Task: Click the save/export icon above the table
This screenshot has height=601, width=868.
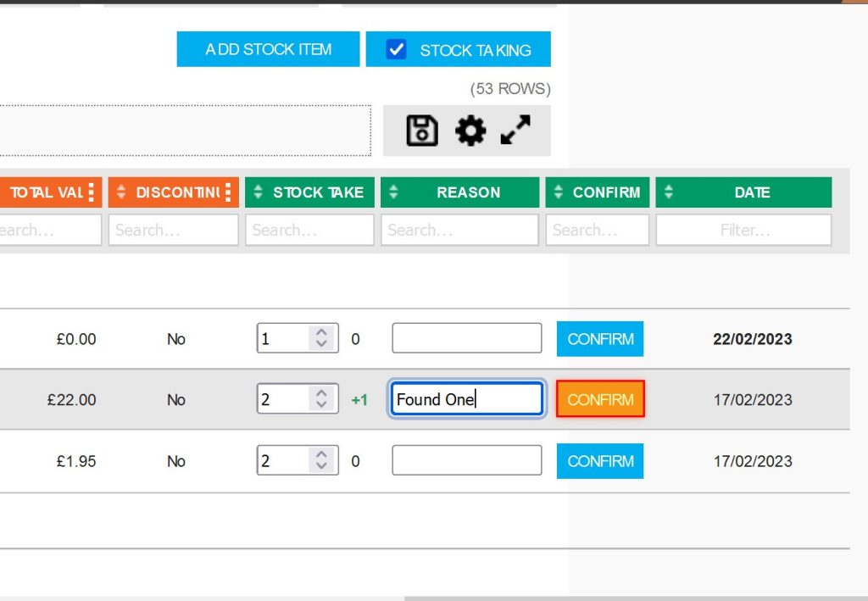Action: pyautogui.click(x=420, y=130)
